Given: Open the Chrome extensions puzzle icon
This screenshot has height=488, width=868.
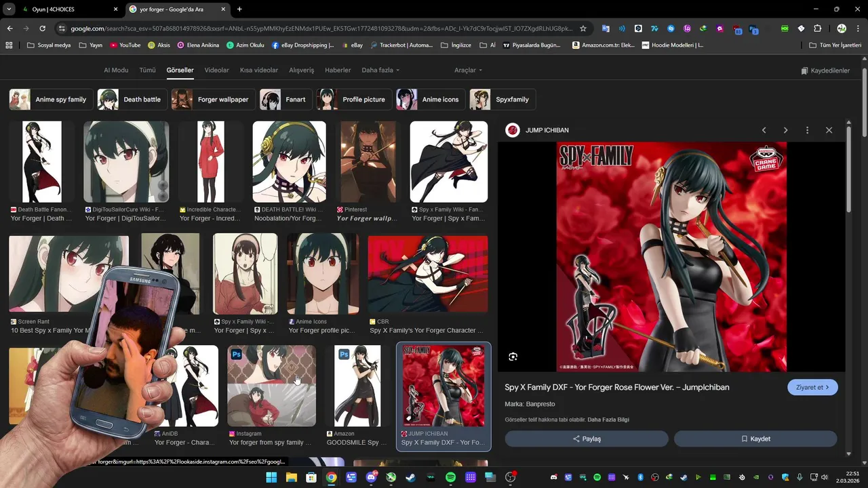Looking at the screenshot, I should coord(817,28).
